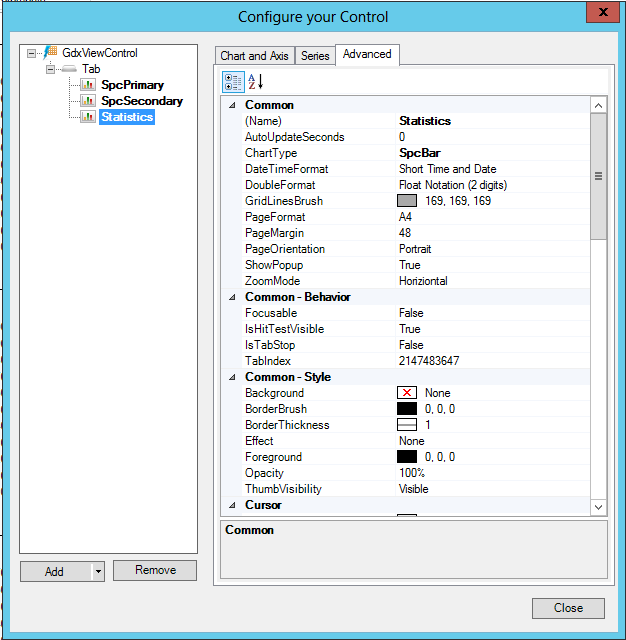The image size is (626, 640).
Task: Click the Background None swatch icon
Action: pyautogui.click(x=407, y=393)
